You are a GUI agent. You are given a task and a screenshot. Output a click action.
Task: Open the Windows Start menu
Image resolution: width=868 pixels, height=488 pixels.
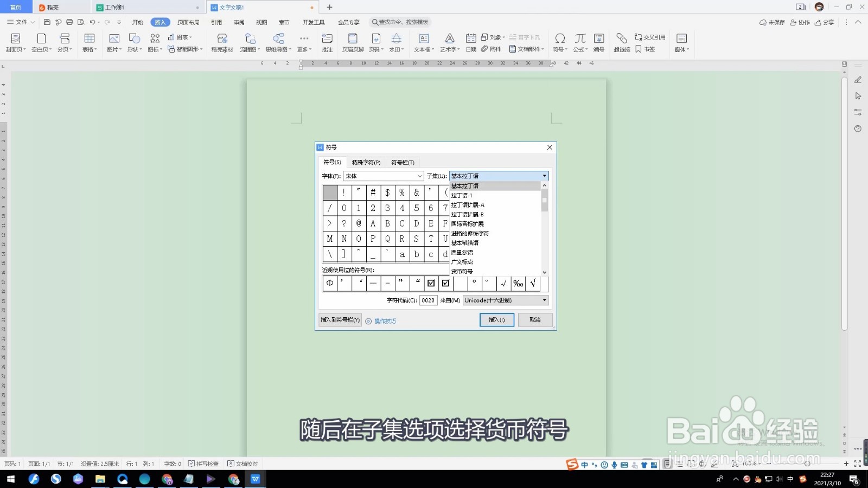tap(11, 479)
